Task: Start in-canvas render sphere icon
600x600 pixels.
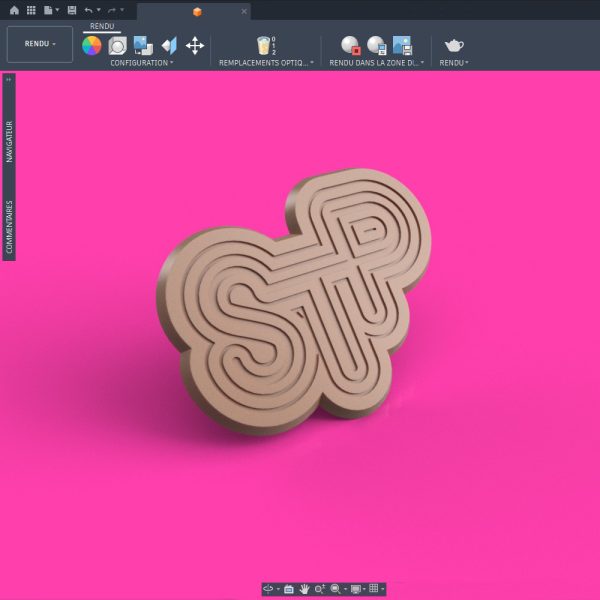Action: (351, 46)
